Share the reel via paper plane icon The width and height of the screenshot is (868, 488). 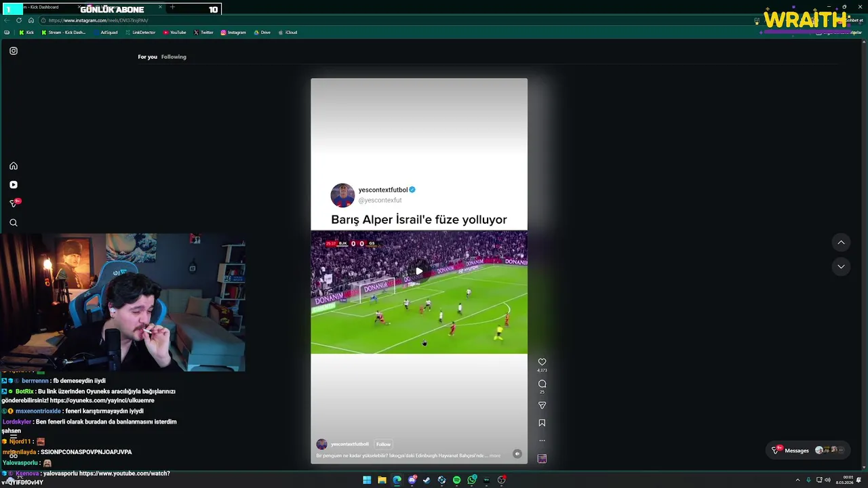tap(542, 405)
